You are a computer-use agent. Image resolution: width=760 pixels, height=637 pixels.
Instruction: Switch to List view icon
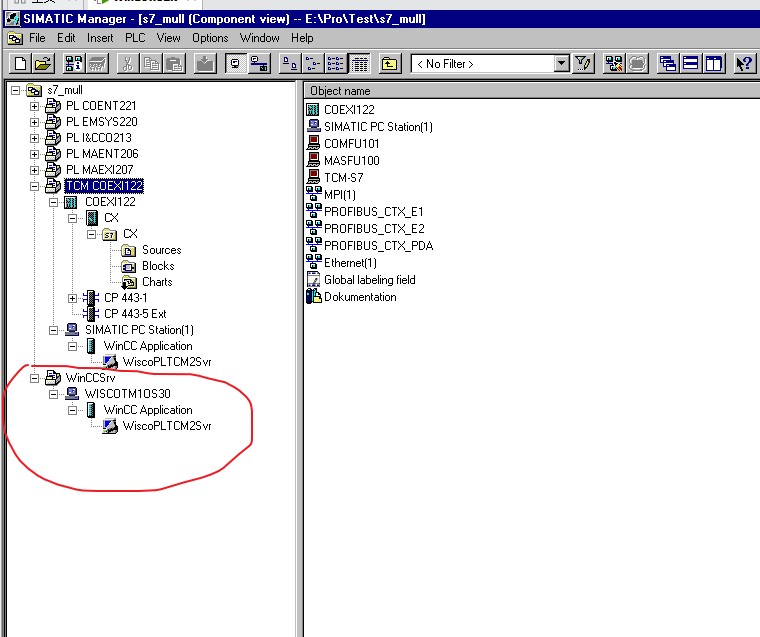(336, 64)
